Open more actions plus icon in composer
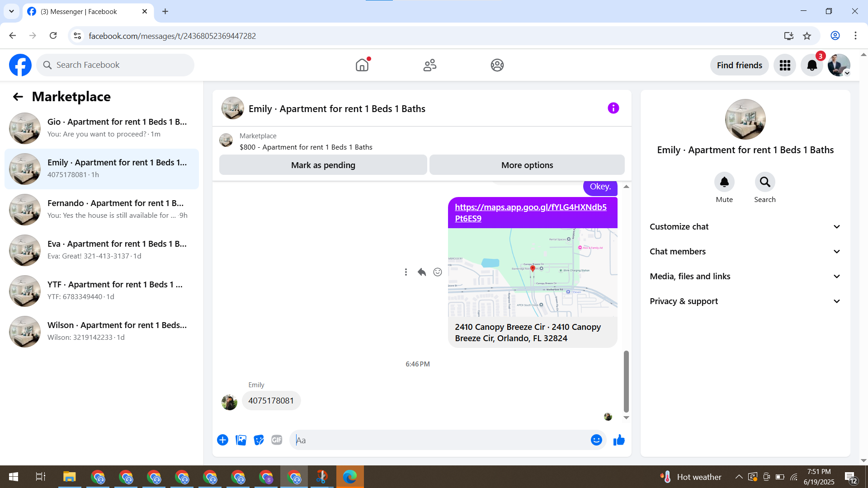 coord(222,440)
